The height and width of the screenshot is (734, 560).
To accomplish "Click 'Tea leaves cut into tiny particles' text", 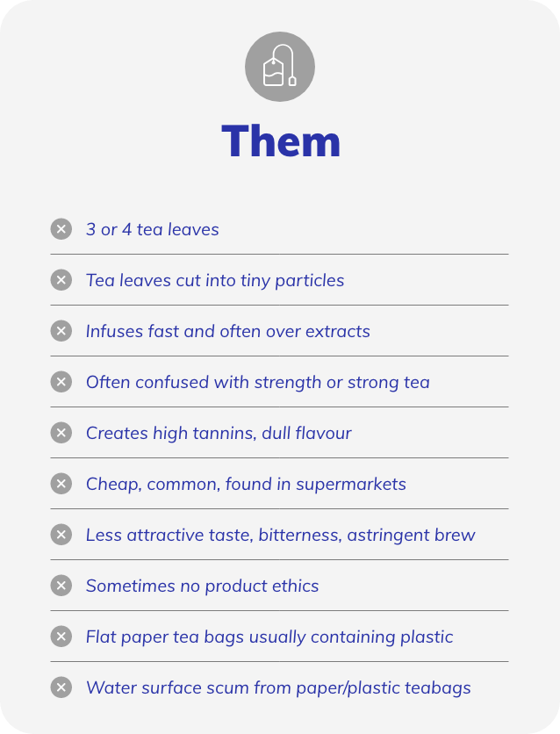I will [x=215, y=280].
